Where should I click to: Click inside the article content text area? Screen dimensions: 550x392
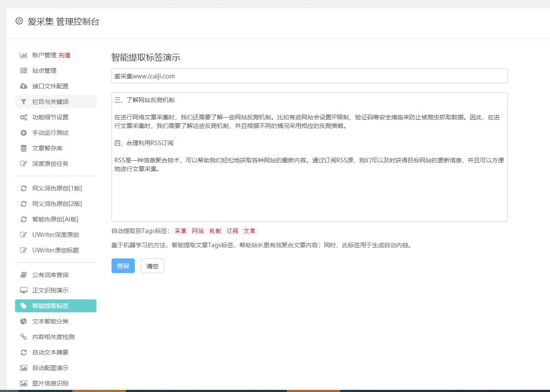(x=308, y=155)
